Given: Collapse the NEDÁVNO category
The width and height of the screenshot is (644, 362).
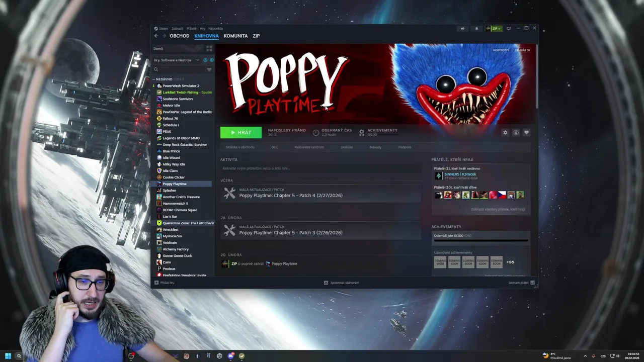Looking at the screenshot, I should point(164,79).
